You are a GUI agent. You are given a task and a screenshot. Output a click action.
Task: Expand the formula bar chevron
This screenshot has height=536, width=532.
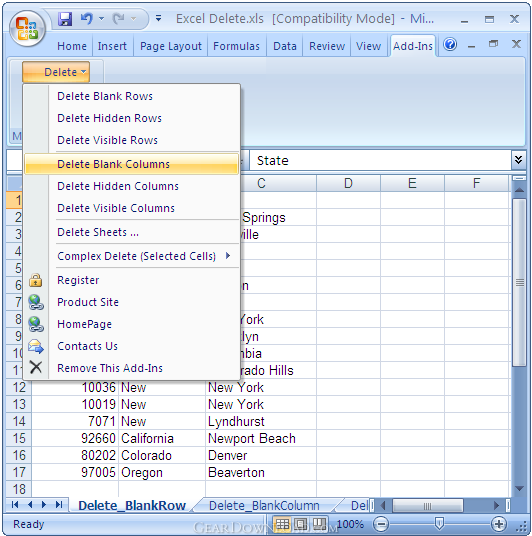tap(518, 160)
